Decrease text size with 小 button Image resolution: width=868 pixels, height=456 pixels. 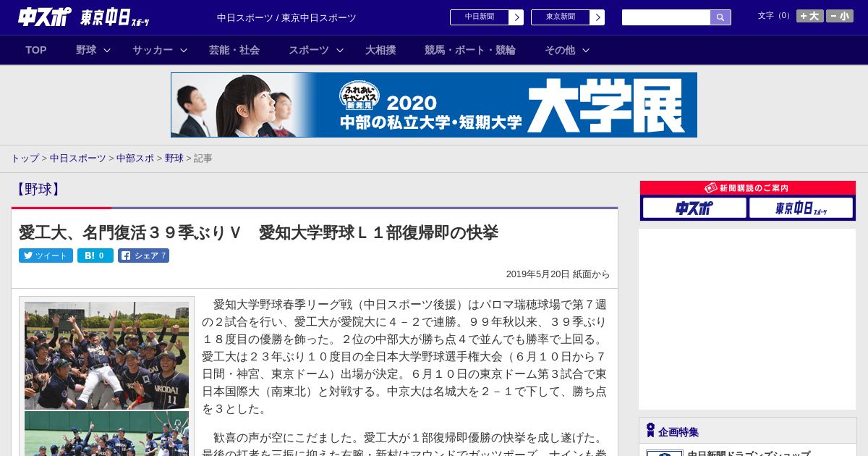point(840,16)
